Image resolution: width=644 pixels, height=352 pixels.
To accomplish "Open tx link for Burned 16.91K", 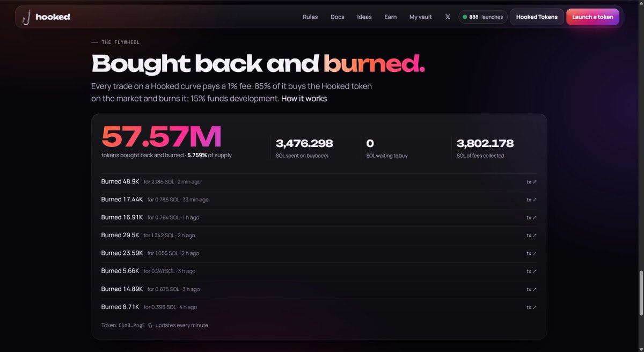I will [x=531, y=218].
